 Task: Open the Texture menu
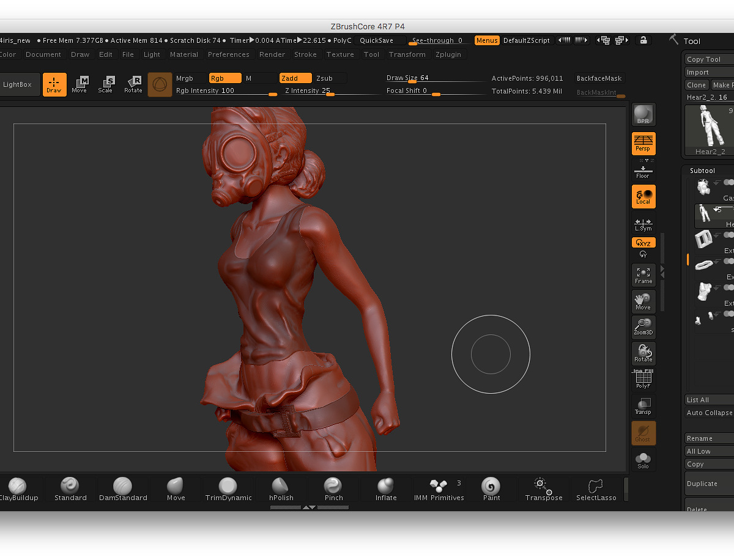pos(340,54)
